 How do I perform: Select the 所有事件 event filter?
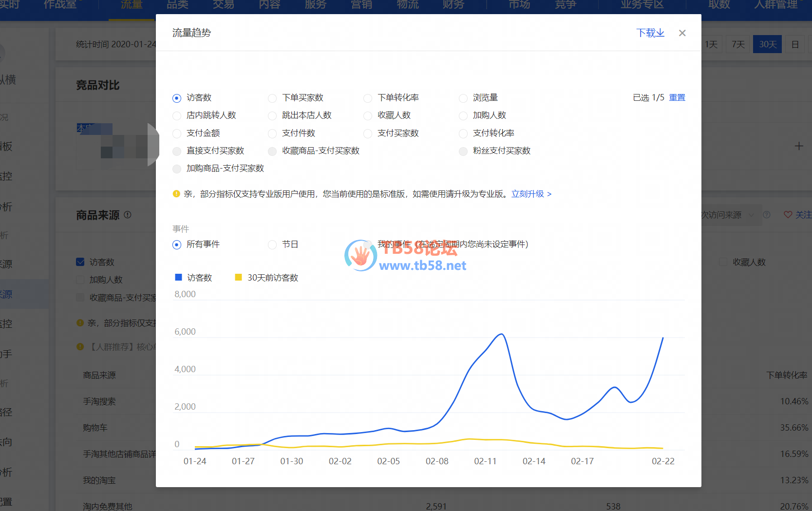[x=177, y=245]
